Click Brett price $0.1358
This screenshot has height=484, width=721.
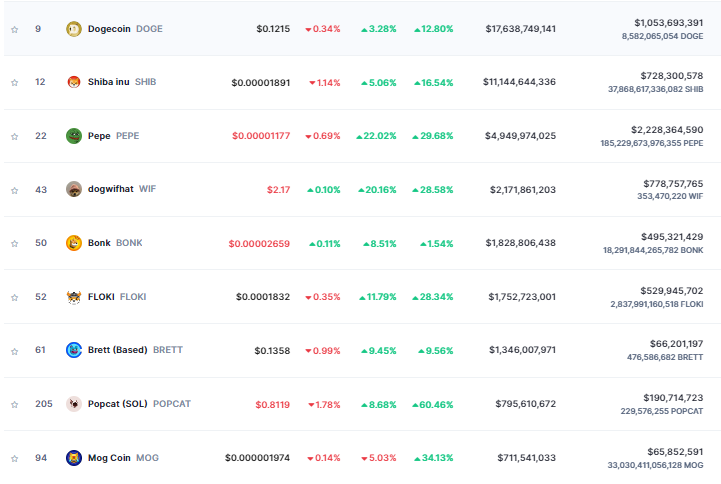272,351
